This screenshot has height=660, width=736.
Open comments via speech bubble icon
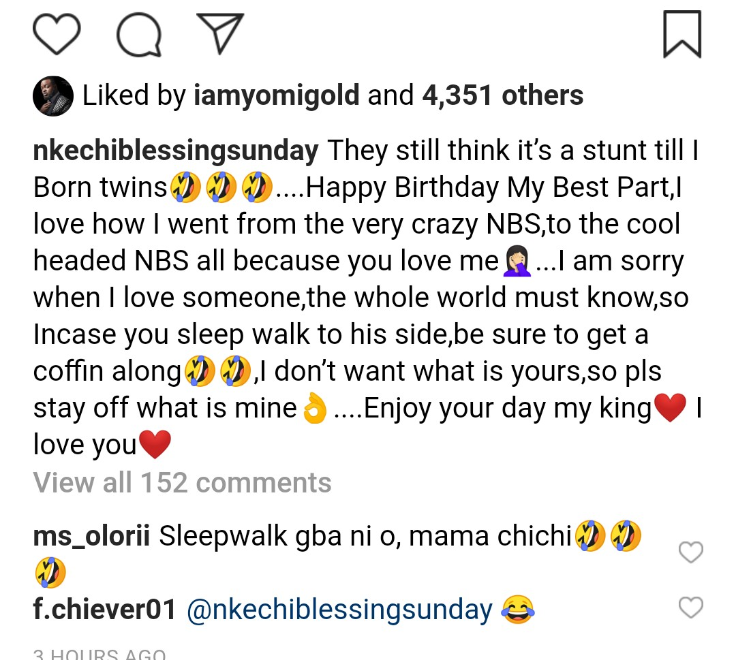click(138, 35)
